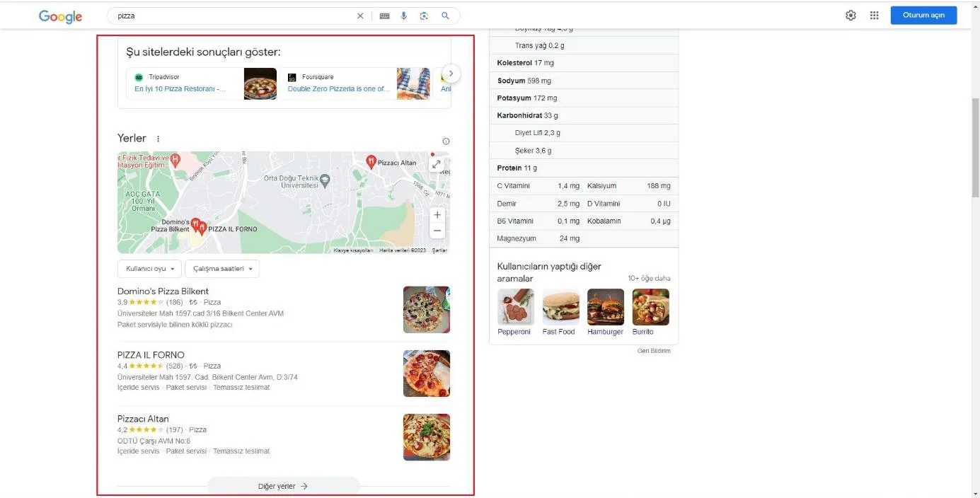
Task: Click the info icon above map
Action: click(446, 141)
